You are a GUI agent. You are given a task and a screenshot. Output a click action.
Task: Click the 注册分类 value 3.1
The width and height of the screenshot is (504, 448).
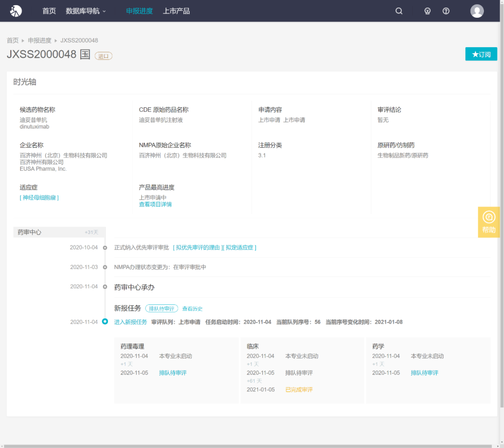262,155
